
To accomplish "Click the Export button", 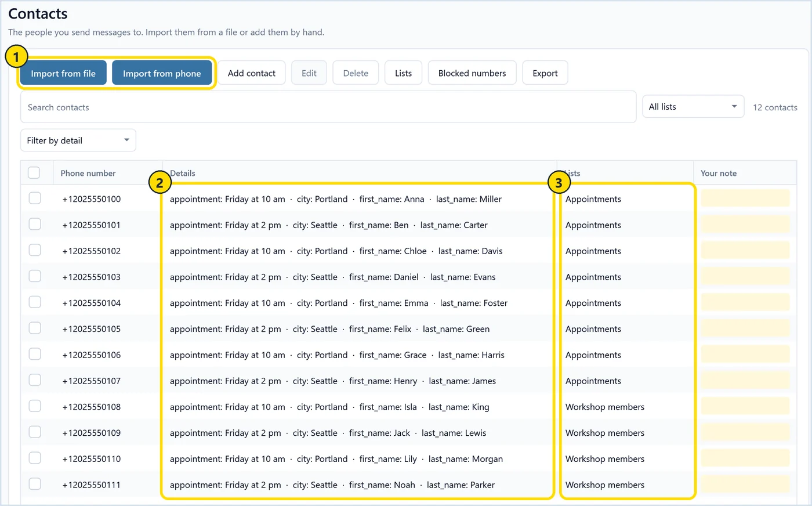I will coord(545,73).
